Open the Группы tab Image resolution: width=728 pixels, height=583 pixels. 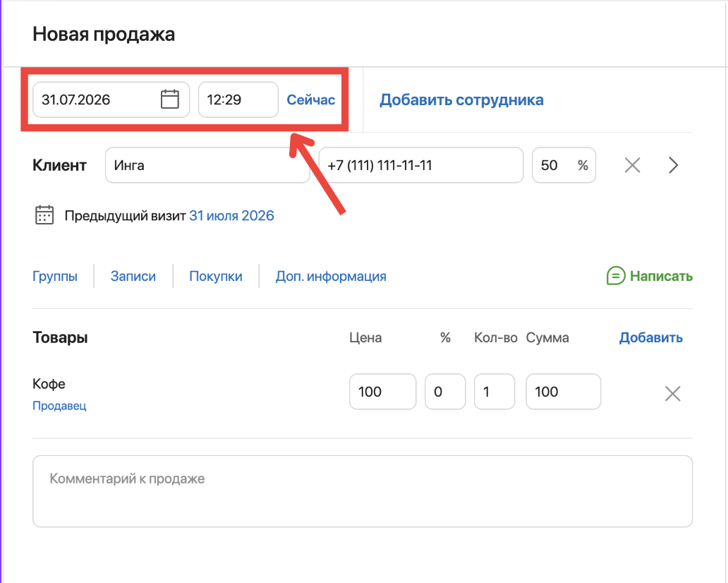(55, 277)
